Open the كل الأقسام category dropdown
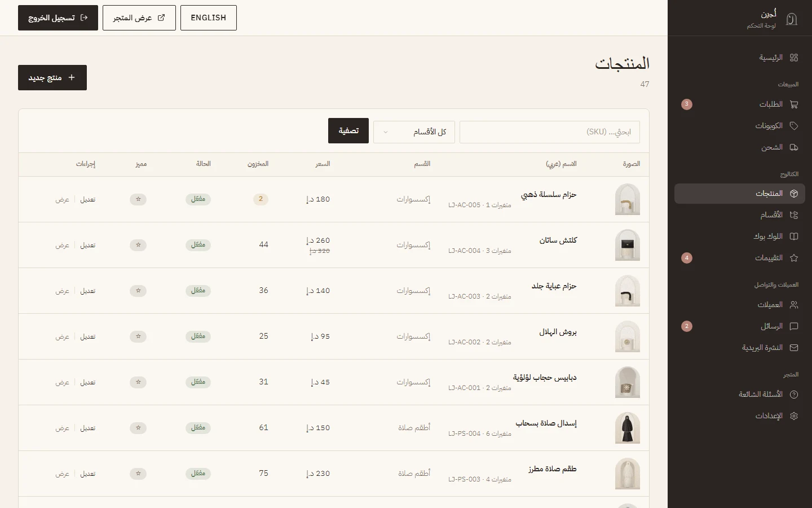This screenshot has height=508, width=812. (414, 132)
